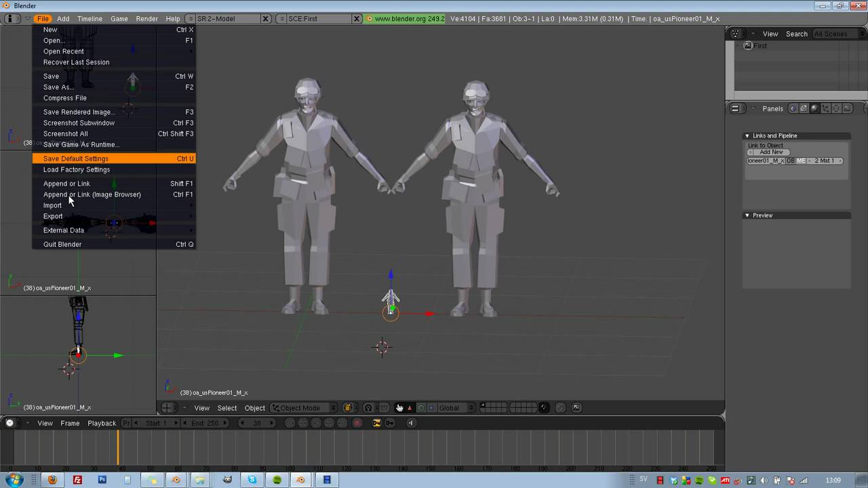Open the 3D view Object menu
The width and height of the screenshot is (868, 488).
pyautogui.click(x=255, y=408)
